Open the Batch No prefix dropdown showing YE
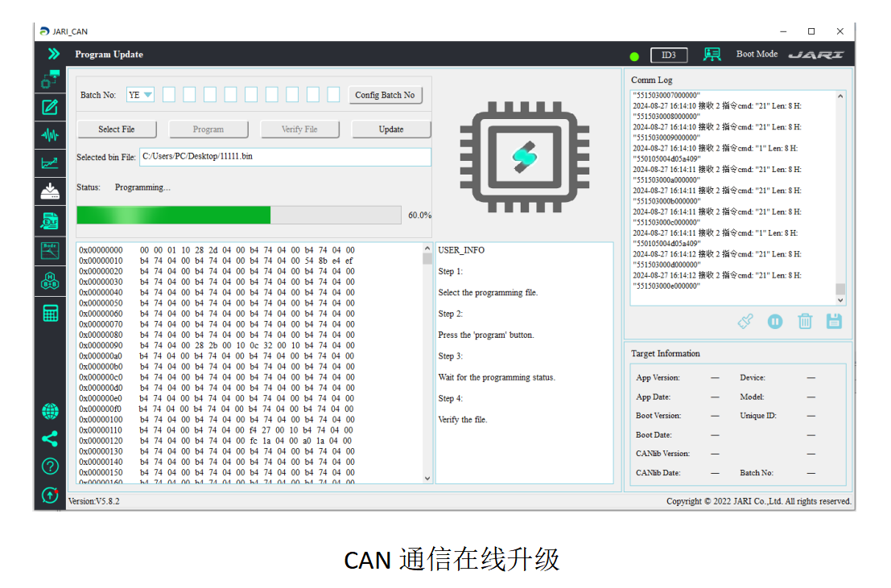The height and width of the screenshot is (588, 891). pyautogui.click(x=141, y=95)
